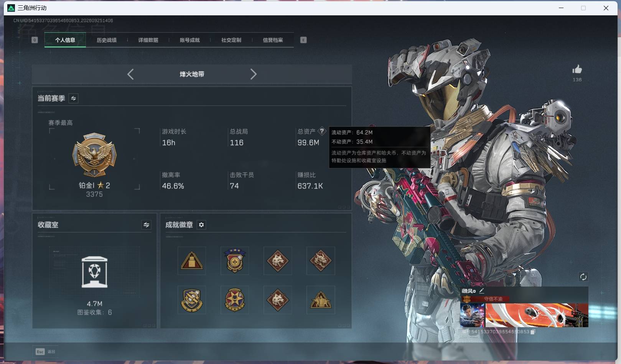Click the 撤离率 46.6% value
Viewport: 621px width, 364px height.
(x=173, y=186)
